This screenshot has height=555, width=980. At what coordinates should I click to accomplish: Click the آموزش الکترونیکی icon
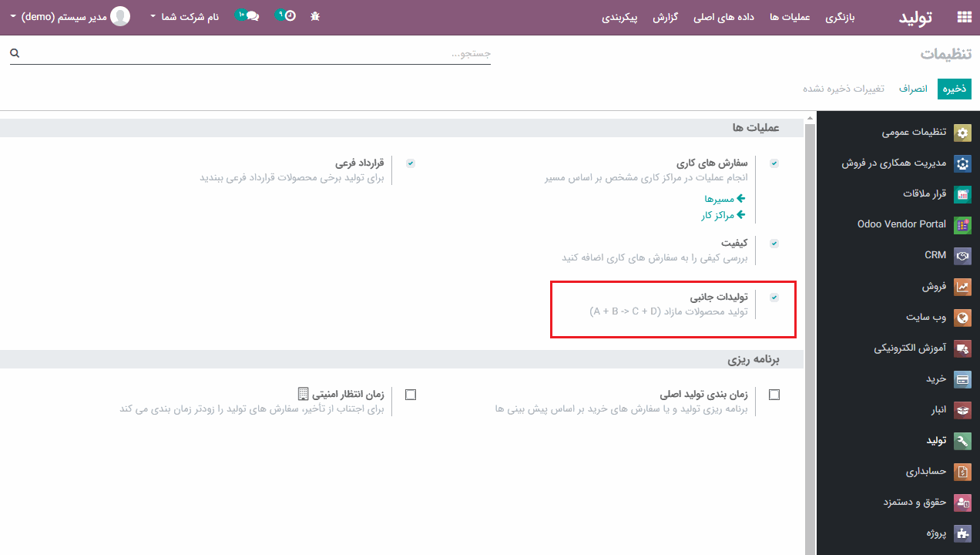(x=962, y=348)
